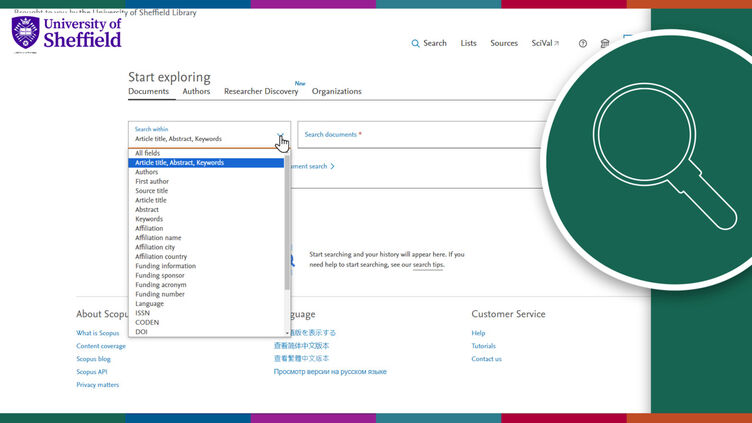Open the 'search tips' link
This screenshot has width=752, height=423.
click(428, 265)
